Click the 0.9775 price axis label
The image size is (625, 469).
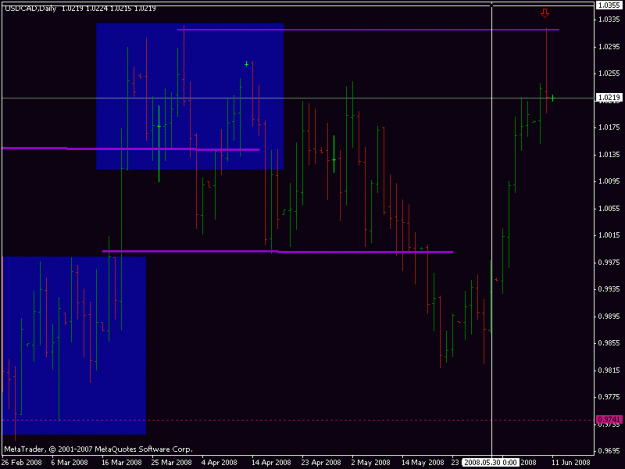tap(609, 397)
